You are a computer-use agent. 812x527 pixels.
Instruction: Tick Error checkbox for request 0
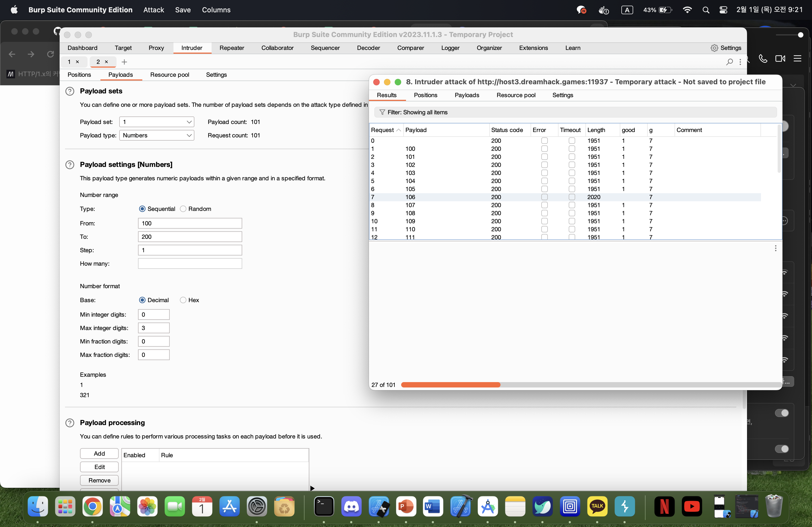coord(545,141)
